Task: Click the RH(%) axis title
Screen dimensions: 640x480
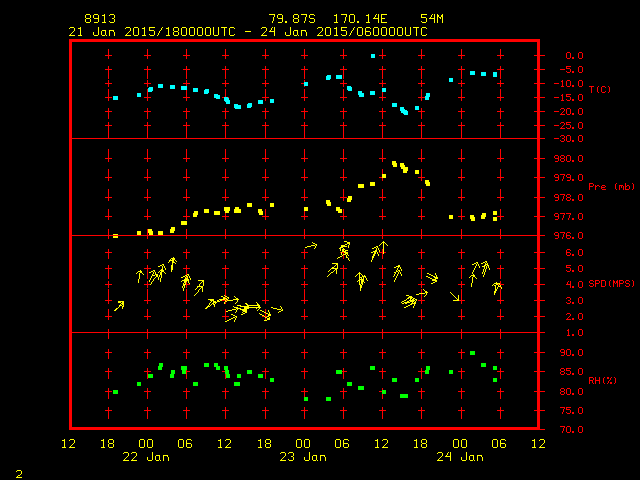Action: [x=602, y=380]
